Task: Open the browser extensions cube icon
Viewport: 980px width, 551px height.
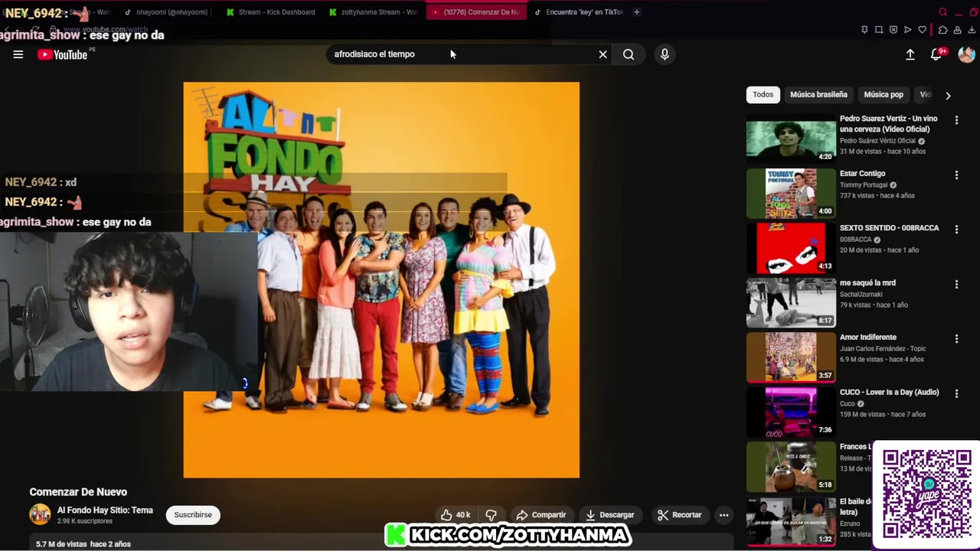Action: tap(942, 30)
